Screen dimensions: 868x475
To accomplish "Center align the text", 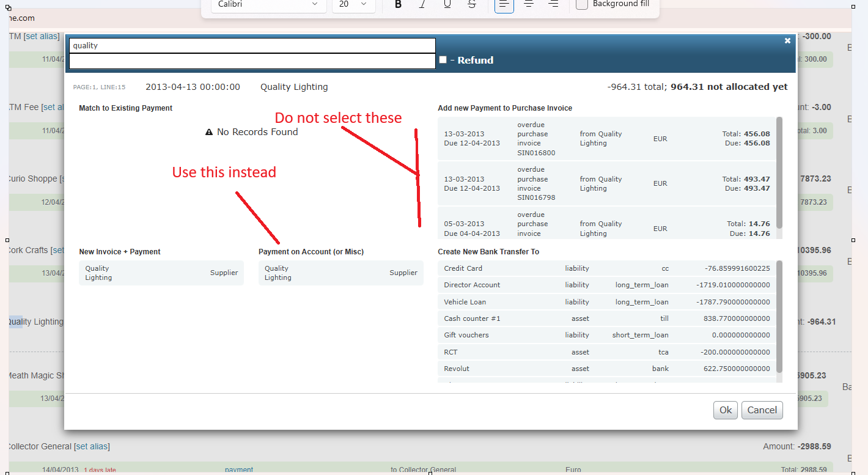I will click(x=529, y=4).
